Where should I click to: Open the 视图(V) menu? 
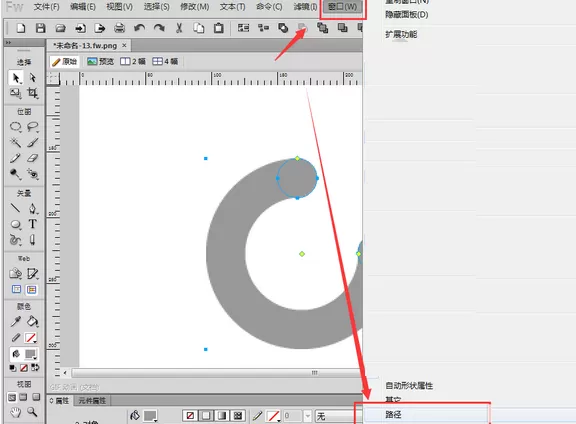(x=119, y=7)
